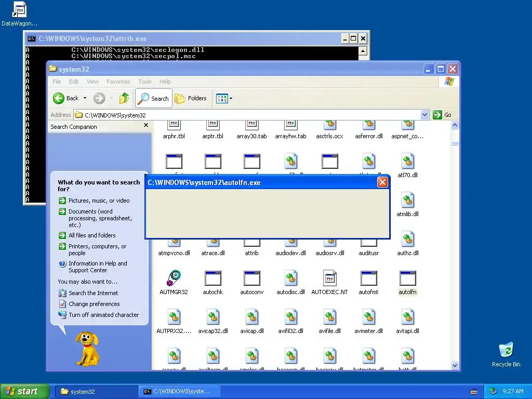Select the atl70.dll file icon

click(407, 161)
